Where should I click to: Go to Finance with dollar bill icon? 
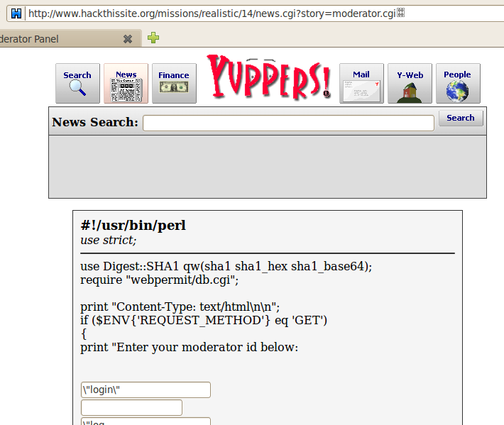point(174,83)
